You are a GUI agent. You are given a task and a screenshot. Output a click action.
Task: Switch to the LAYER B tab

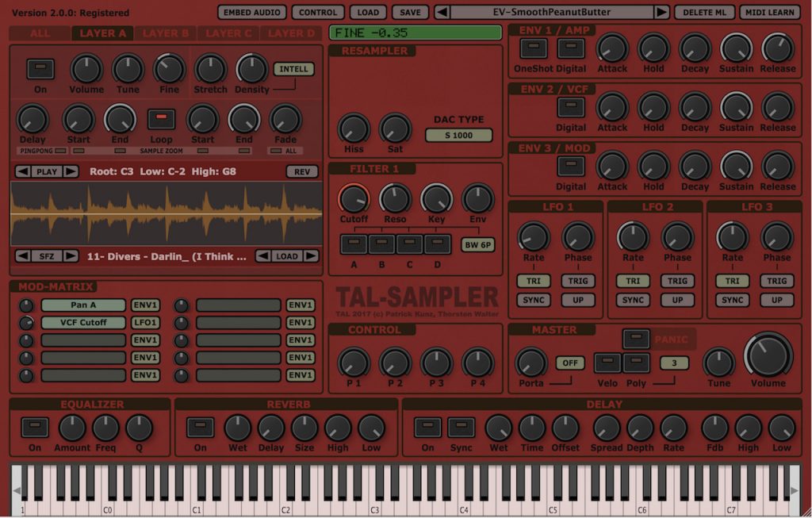(x=166, y=33)
